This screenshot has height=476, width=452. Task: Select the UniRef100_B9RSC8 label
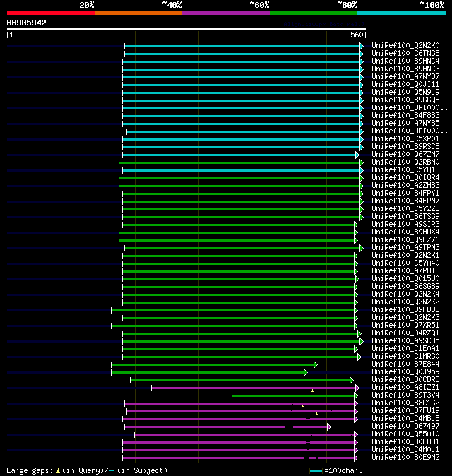tap(405, 147)
